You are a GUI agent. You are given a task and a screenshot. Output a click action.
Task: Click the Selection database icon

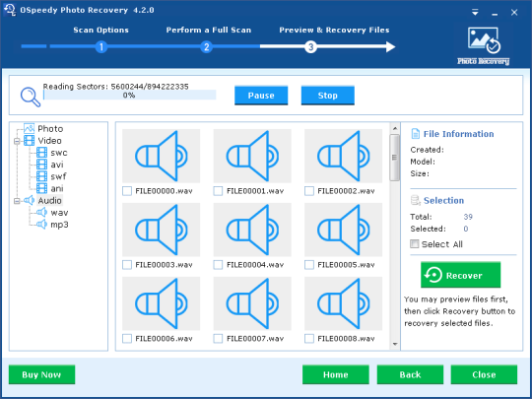click(x=416, y=200)
